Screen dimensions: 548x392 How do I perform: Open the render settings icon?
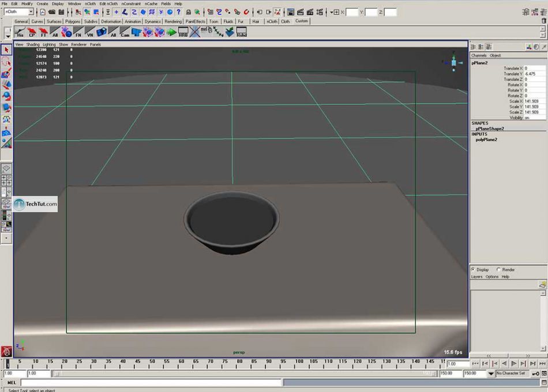click(x=320, y=12)
